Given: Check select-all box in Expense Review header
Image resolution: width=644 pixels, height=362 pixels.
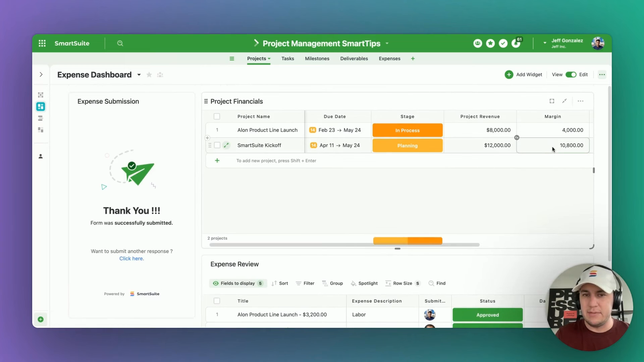Looking at the screenshot, I should click(x=217, y=301).
